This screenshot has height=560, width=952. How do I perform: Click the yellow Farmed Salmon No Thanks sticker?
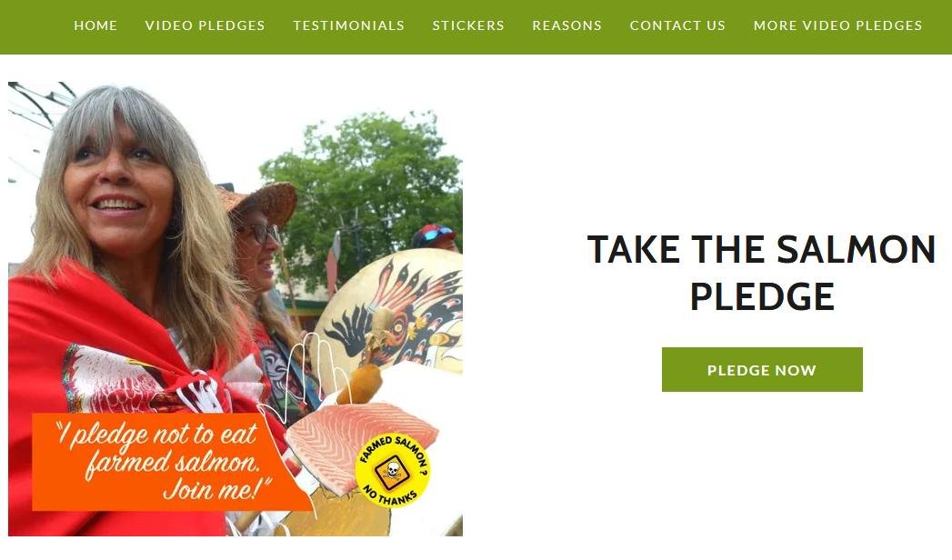click(x=392, y=471)
